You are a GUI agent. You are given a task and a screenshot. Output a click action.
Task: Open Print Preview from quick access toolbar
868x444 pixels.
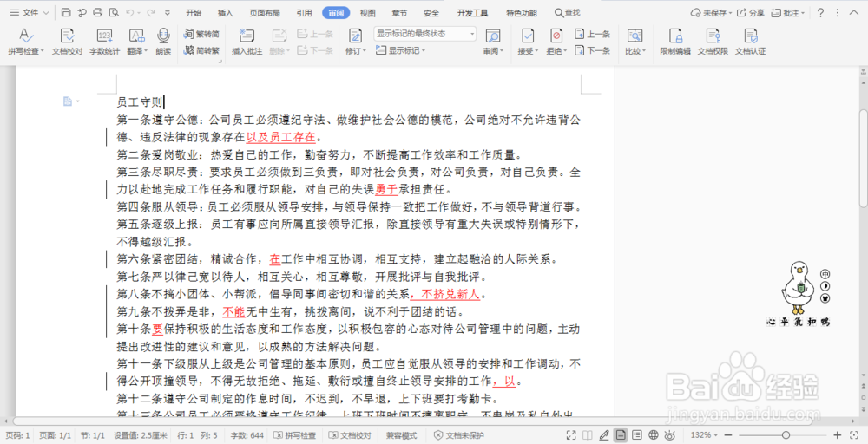click(x=114, y=12)
